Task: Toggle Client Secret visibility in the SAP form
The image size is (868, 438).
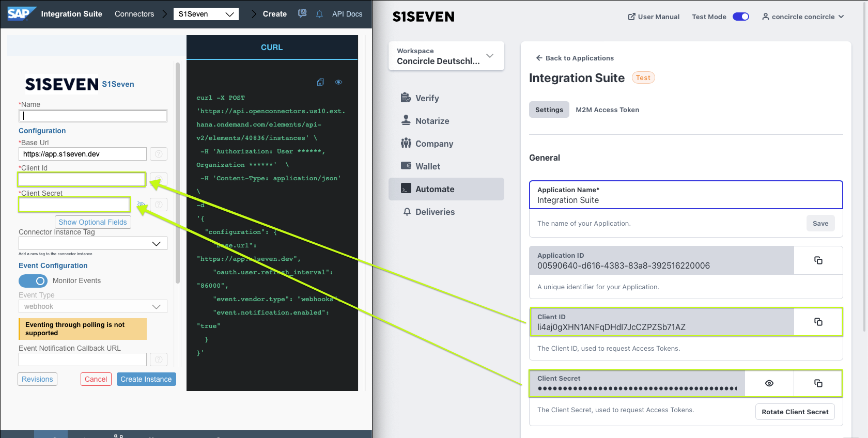Action: [x=141, y=205]
